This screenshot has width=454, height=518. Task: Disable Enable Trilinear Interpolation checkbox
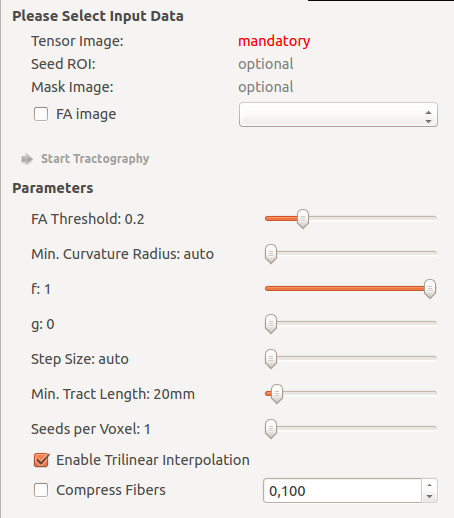pyautogui.click(x=41, y=460)
